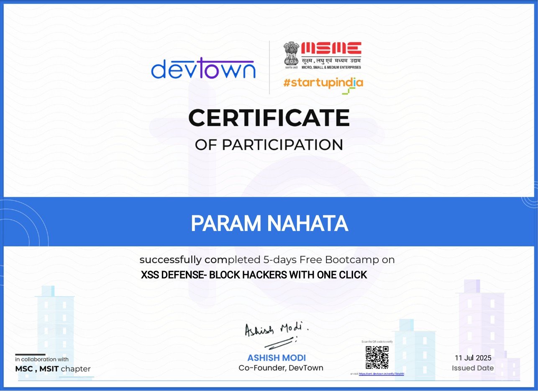Click the PARAM NAHATA recipient name

pos(269,223)
